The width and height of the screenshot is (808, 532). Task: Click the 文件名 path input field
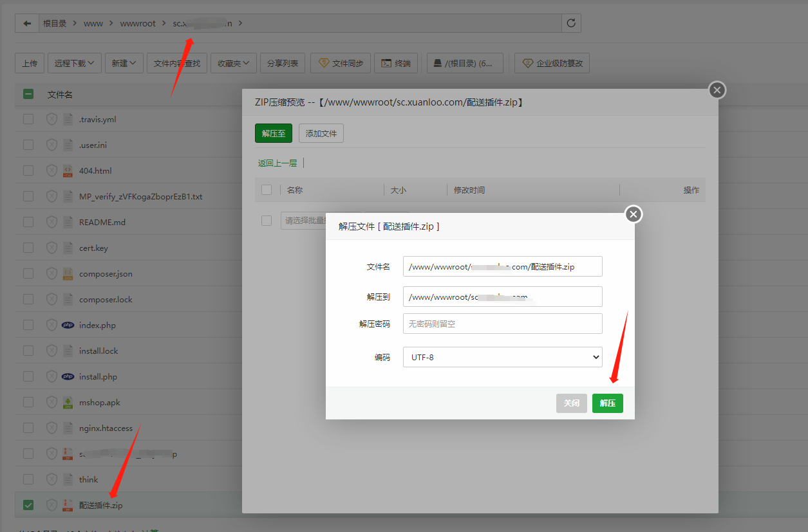click(x=502, y=266)
